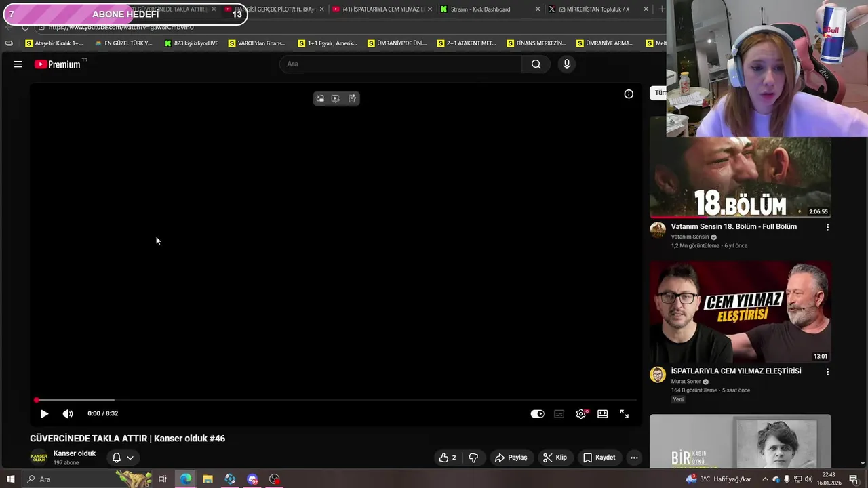Viewport: 868px width, 488px height.
Task: Start voice search with microphone icon
Action: (567, 64)
